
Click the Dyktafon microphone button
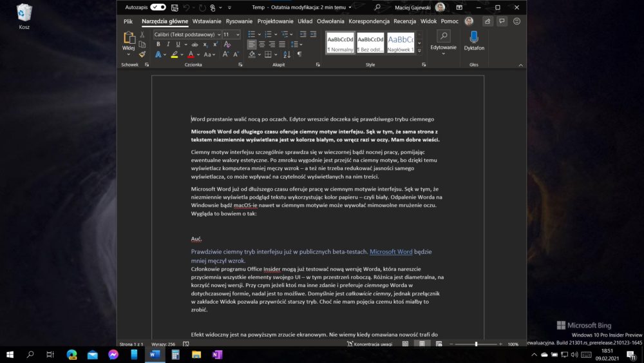[x=474, y=41]
